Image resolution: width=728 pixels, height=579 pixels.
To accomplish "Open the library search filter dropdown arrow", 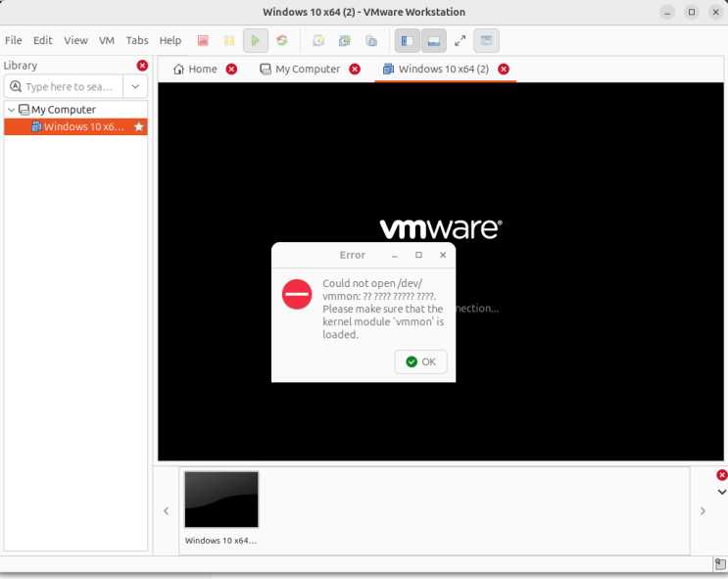I will point(135,86).
